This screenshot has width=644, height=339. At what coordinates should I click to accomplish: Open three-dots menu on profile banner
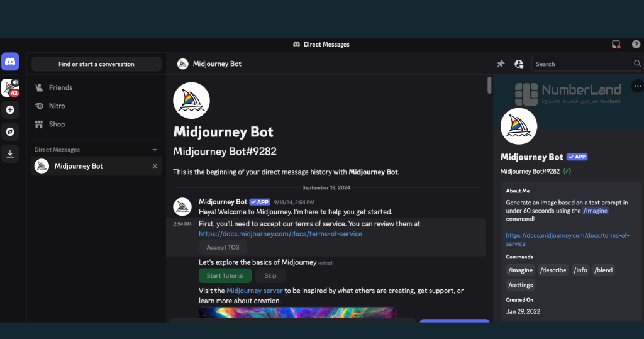click(x=637, y=86)
